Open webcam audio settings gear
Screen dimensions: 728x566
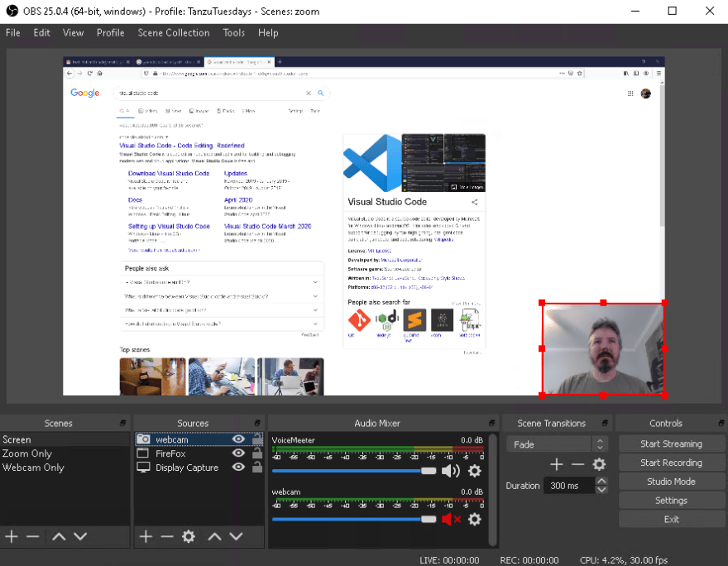pos(475,519)
